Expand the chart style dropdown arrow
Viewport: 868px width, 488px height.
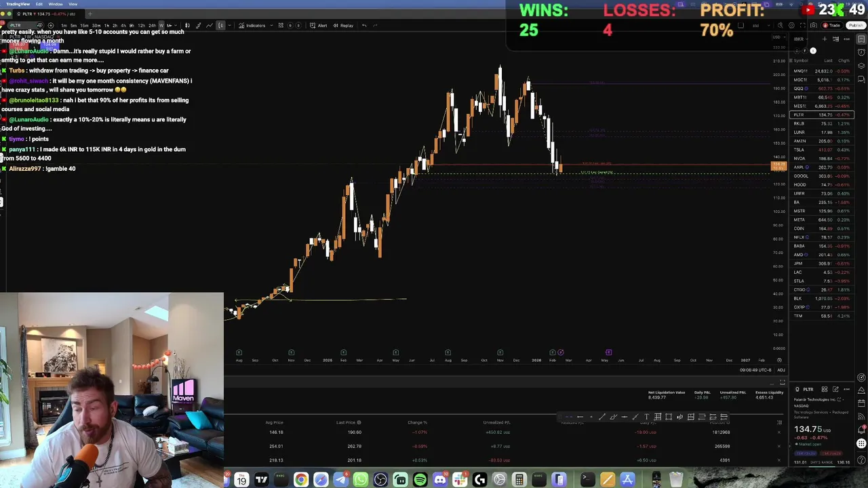coord(230,26)
